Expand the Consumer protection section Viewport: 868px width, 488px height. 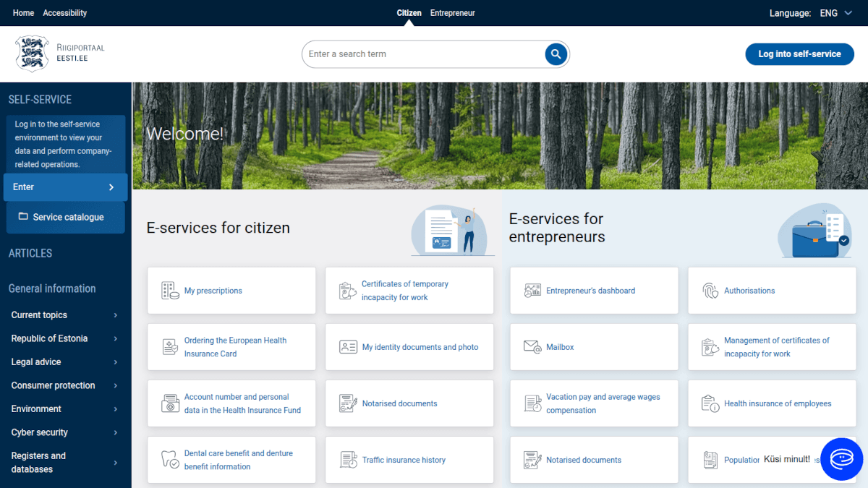(x=66, y=385)
